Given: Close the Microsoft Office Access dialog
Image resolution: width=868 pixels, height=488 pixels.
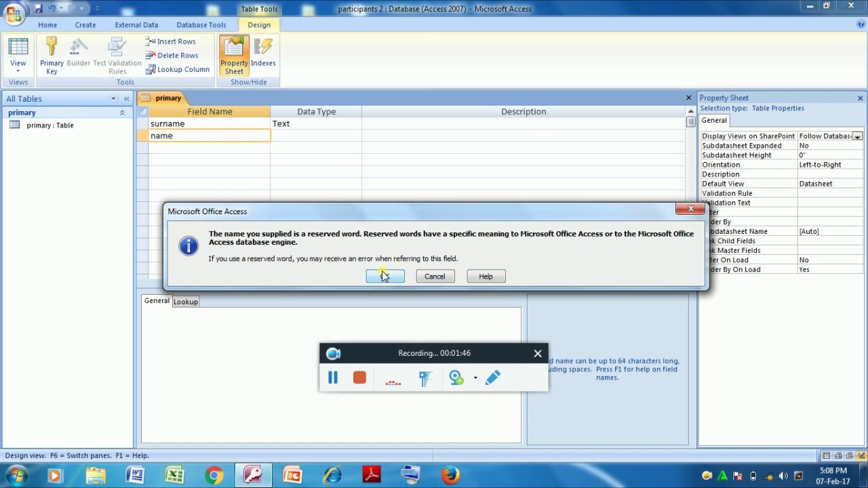Looking at the screenshot, I should pyautogui.click(x=690, y=209).
